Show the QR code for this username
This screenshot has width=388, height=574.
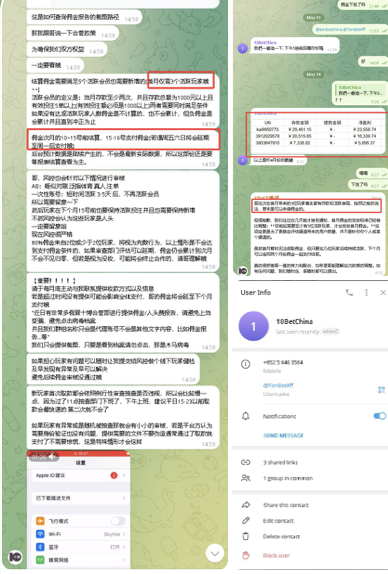pyautogui.click(x=381, y=390)
